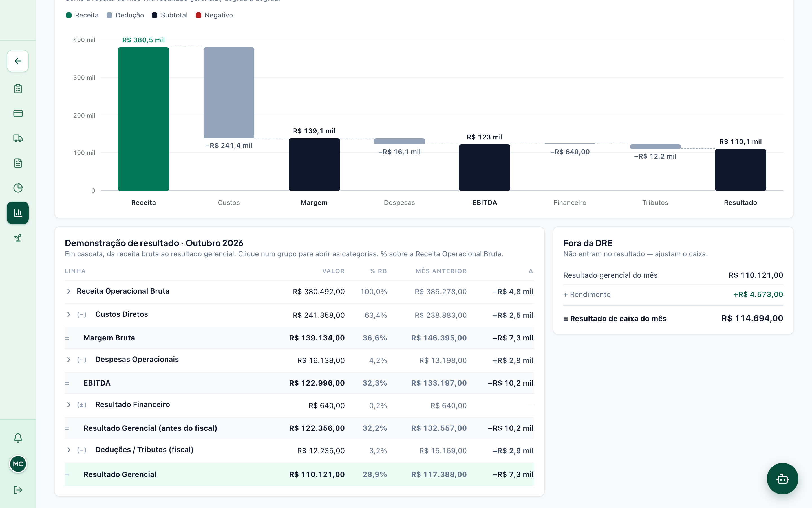Image resolution: width=812 pixels, height=508 pixels.
Task: Select the Resultado Gerencial (antes do fiscal) row
Action: (x=299, y=428)
